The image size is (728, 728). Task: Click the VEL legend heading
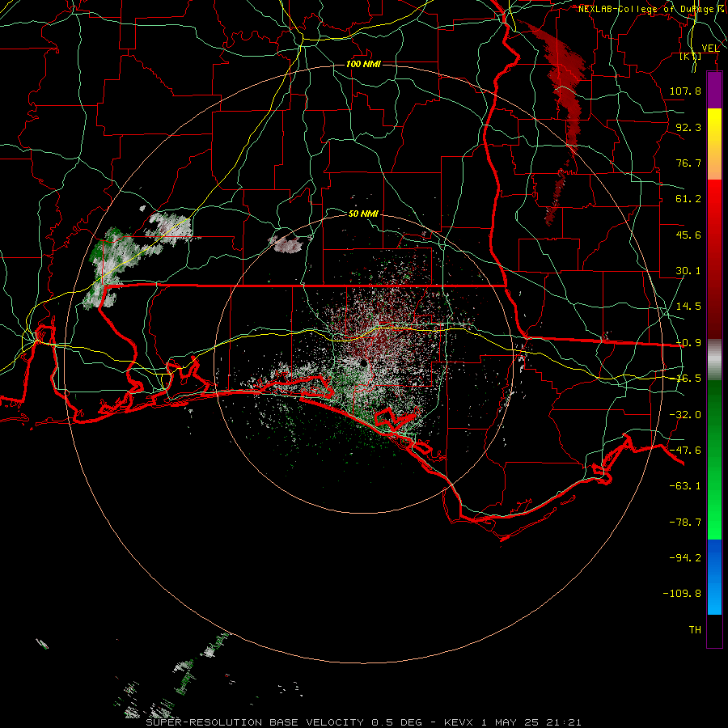pyautogui.click(x=710, y=49)
